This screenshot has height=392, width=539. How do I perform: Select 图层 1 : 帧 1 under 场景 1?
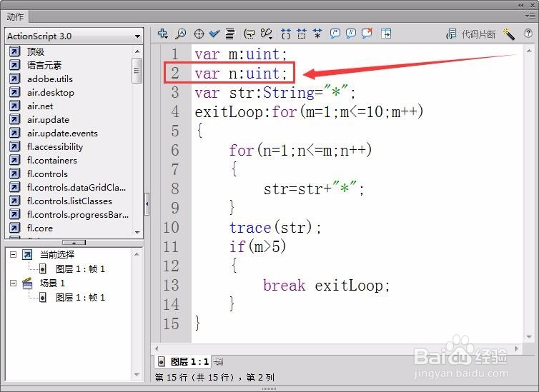tap(80, 297)
